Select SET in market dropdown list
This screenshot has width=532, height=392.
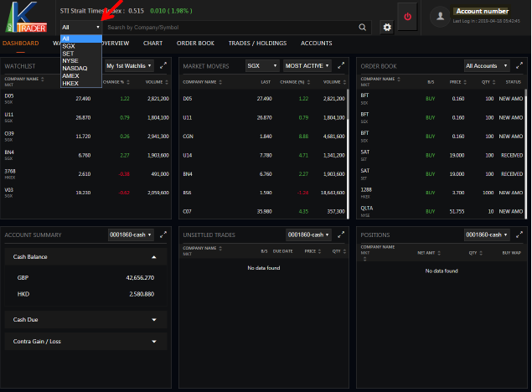pyautogui.click(x=81, y=54)
